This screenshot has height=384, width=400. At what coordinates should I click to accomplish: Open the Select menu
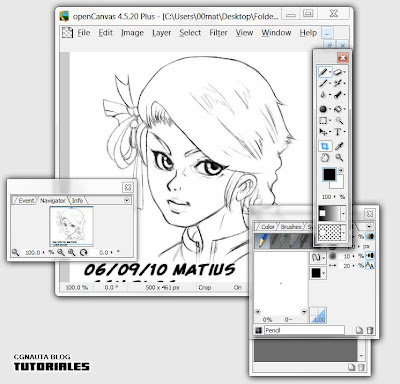[x=190, y=33]
